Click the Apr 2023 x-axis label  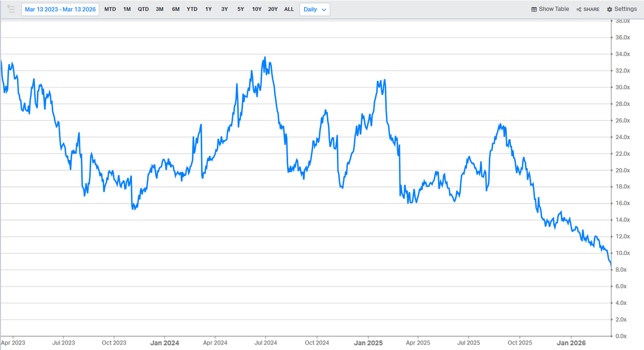[13, 342]
